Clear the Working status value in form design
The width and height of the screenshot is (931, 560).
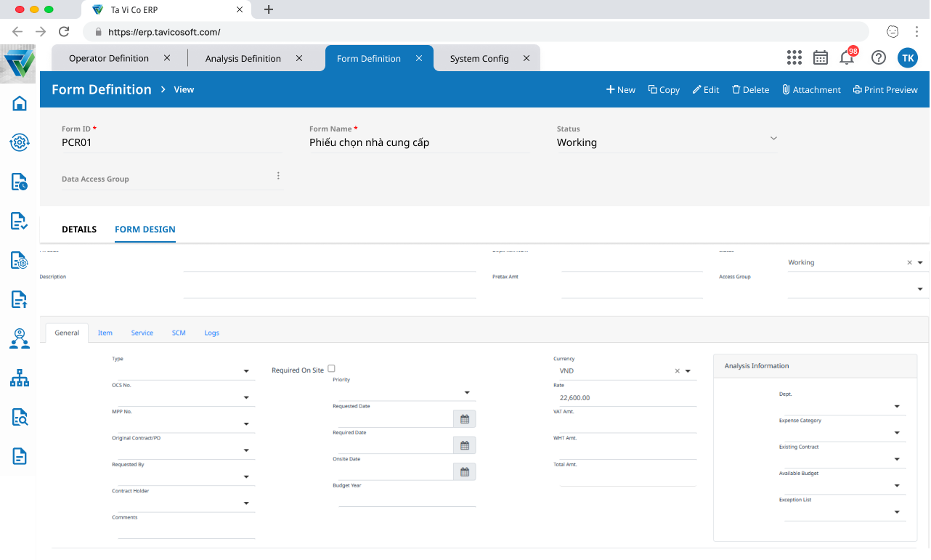909,263
